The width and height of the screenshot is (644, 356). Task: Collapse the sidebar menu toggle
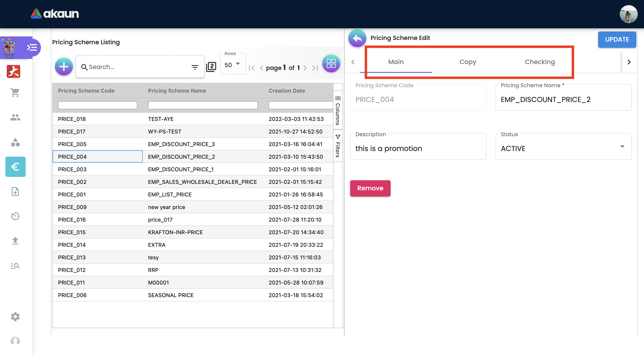32,47
